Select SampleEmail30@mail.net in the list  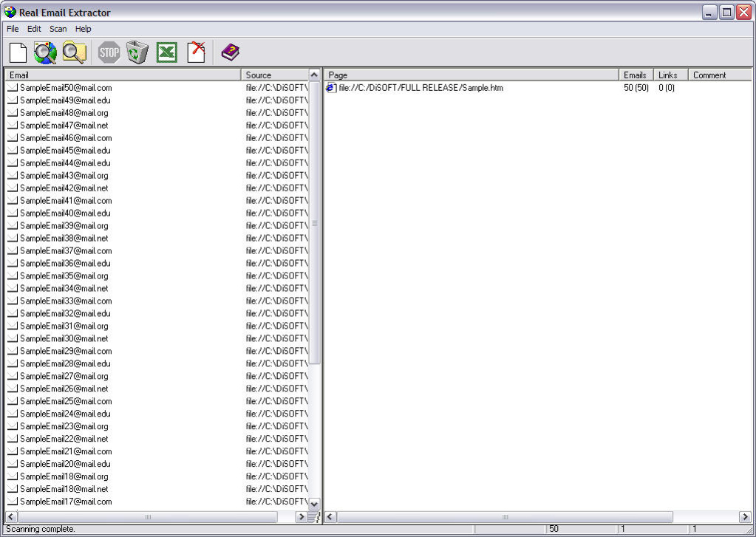[x=64, y=338]
